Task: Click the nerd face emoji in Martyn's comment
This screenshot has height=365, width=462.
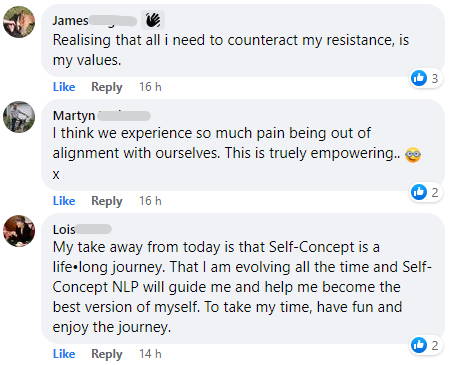Action: (413, 155)
